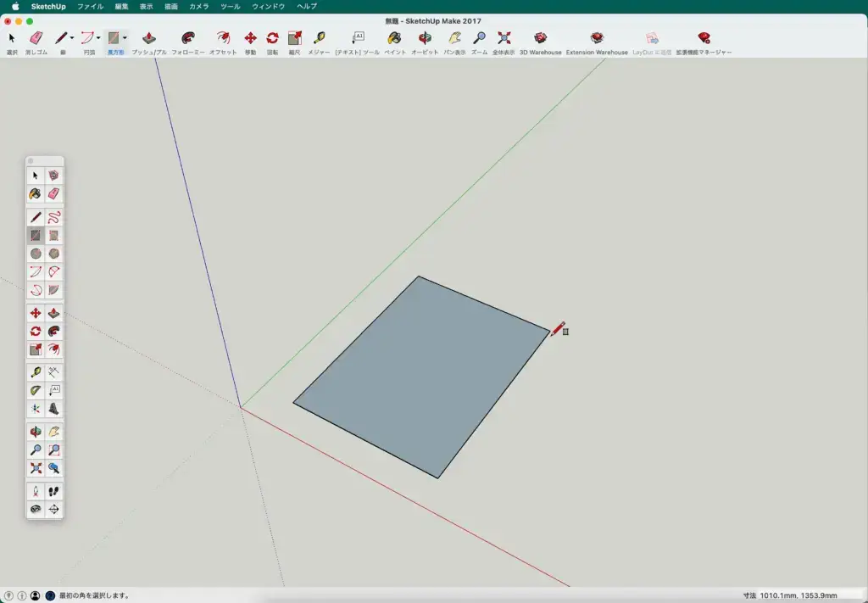Pick the Paint Bucket in floating palette
868x603 pixels.
tap(36, 194)
